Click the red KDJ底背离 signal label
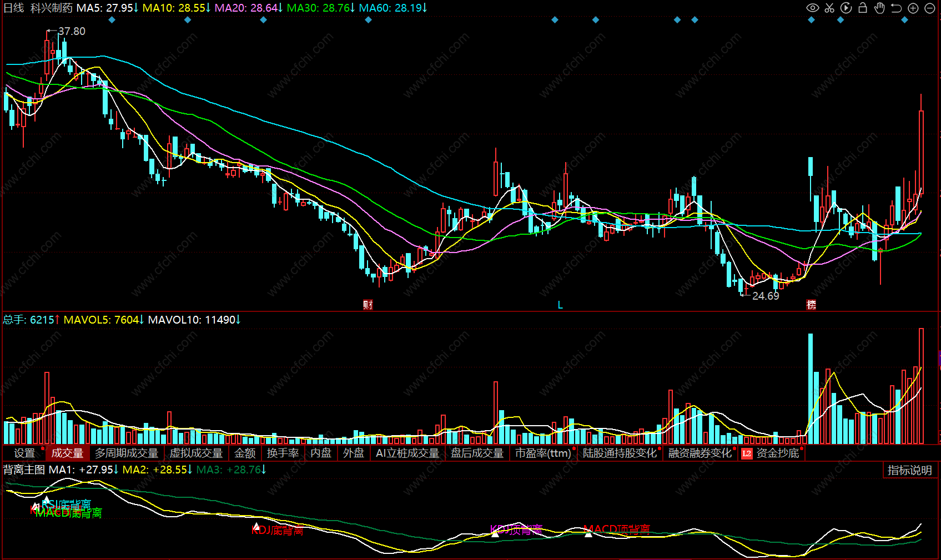941x560 pixels. tap(278, 531)
